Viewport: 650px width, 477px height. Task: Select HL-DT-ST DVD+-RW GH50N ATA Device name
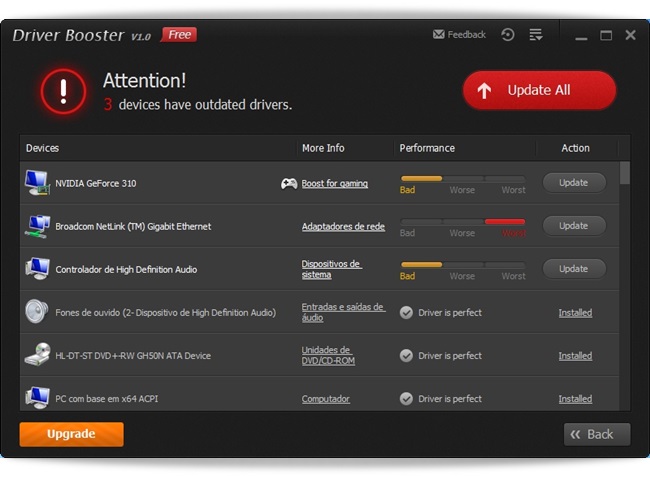click(133, 356)
